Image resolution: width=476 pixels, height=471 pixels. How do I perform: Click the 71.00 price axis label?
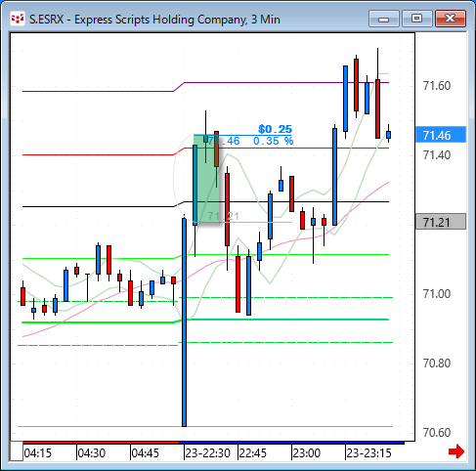click(437, 294)
